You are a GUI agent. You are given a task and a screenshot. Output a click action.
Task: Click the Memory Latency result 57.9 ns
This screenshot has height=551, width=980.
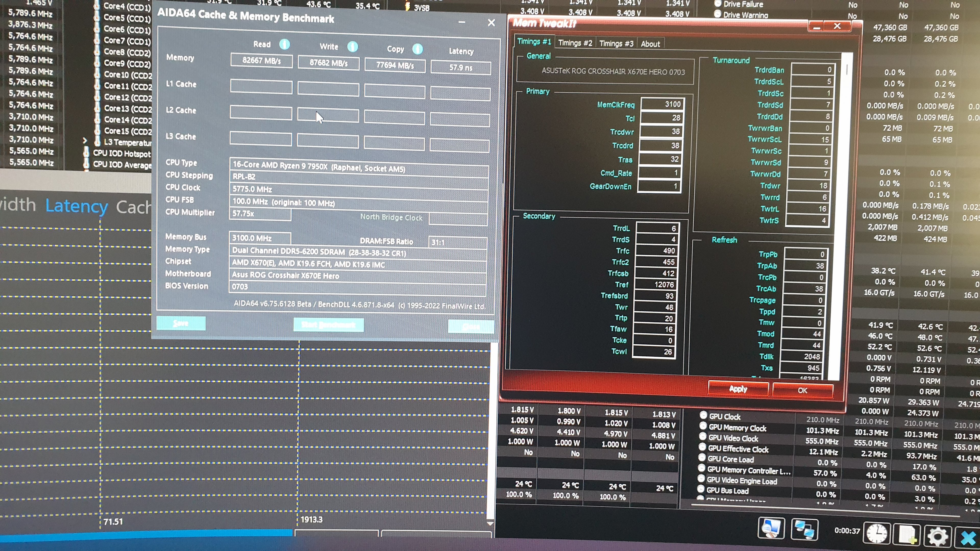[x=461, y=68]
